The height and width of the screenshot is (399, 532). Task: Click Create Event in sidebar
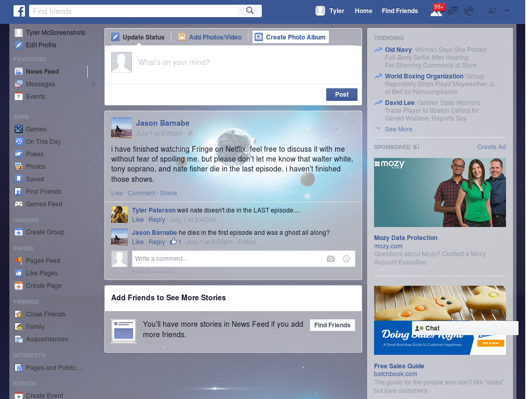pos(44,395)
